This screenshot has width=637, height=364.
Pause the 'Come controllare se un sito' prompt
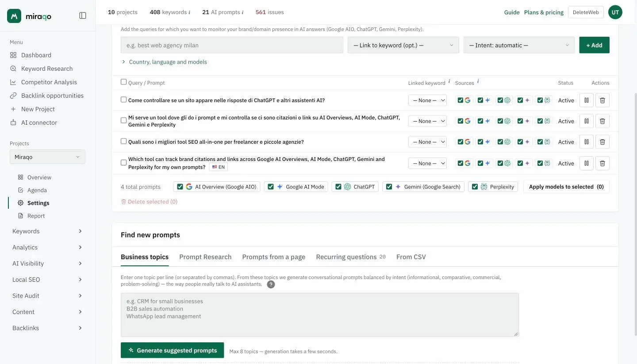coord(587,100)
